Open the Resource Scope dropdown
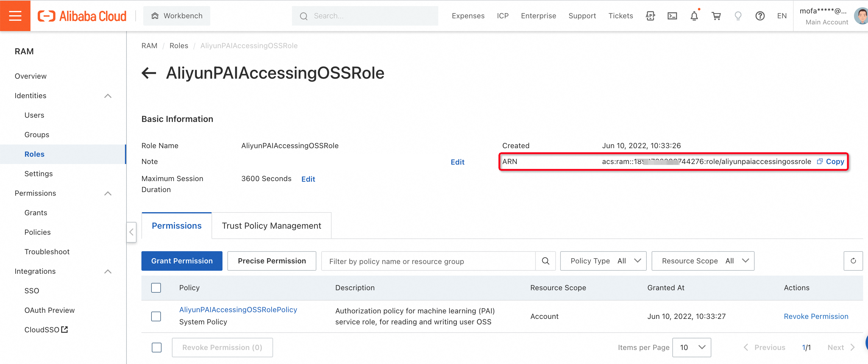The height and width of the screenshot is (364, 868). click(x=703, y=261)
